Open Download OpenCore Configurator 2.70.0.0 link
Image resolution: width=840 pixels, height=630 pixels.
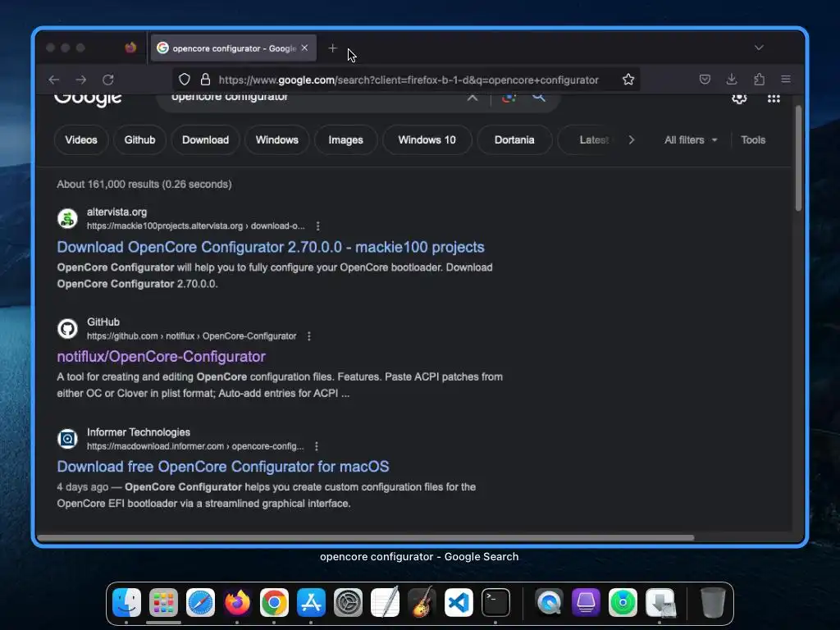click(271, 247)
